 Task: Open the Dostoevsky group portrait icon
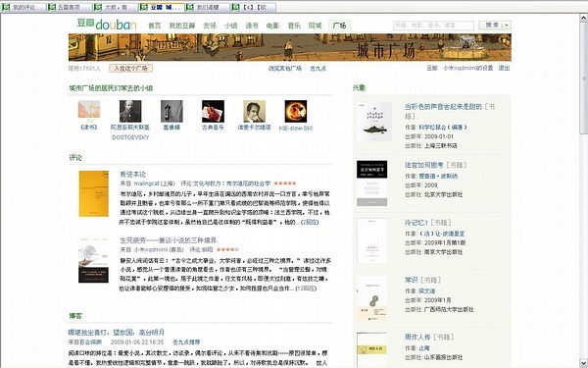click(x=130, y=111)
